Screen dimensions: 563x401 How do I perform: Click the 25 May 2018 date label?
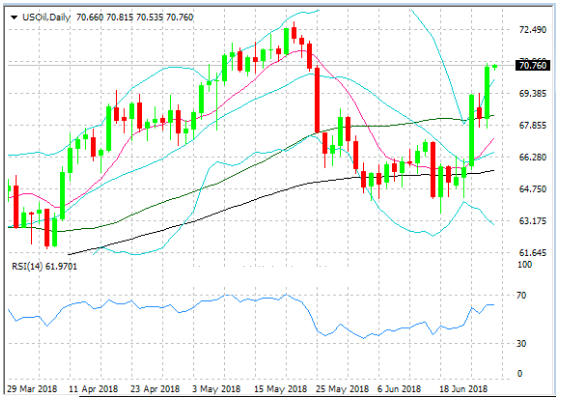(x=342, y=389)
